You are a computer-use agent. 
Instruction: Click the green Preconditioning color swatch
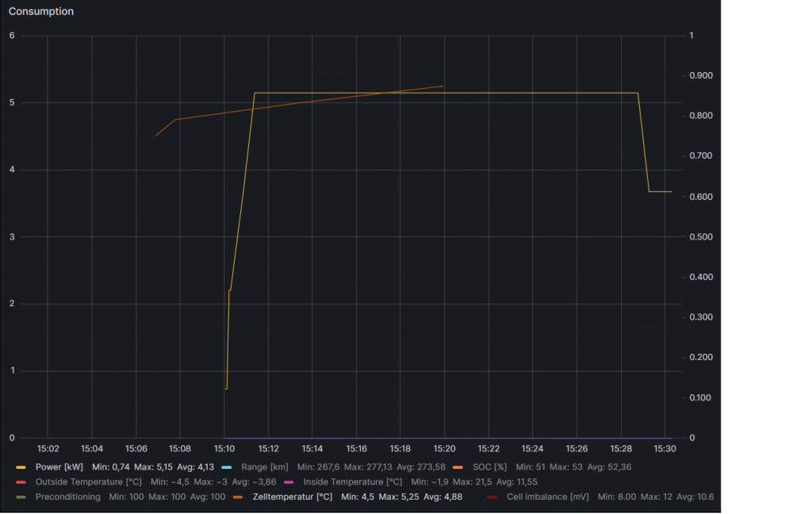click(x=21, y=497)
